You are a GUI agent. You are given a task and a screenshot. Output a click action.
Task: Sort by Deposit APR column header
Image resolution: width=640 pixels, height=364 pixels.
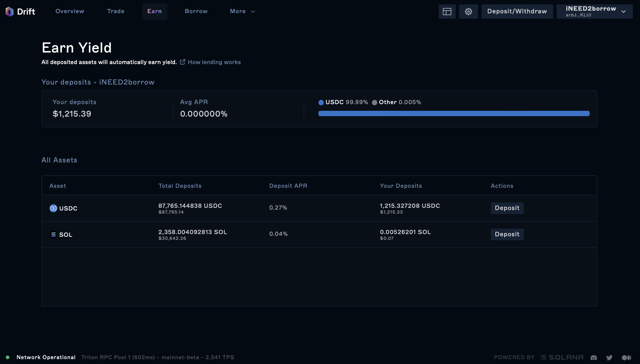[x=288, y=186]
